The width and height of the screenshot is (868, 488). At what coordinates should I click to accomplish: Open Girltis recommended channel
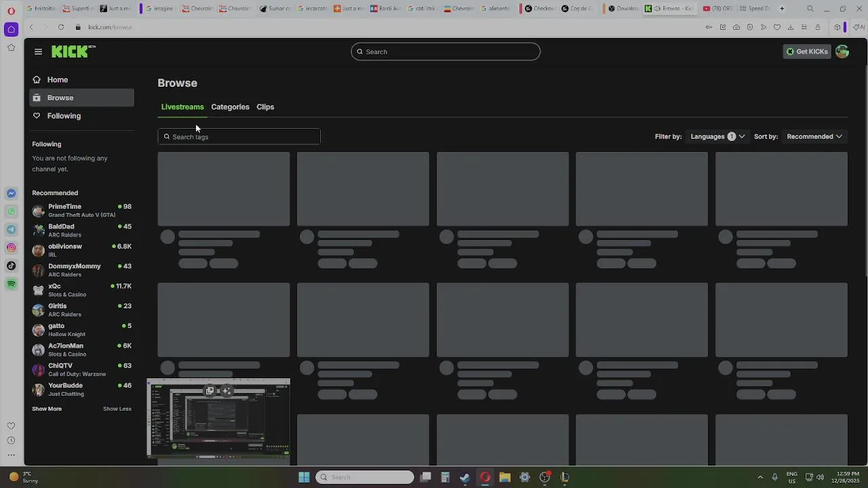[x=81, y=310]
